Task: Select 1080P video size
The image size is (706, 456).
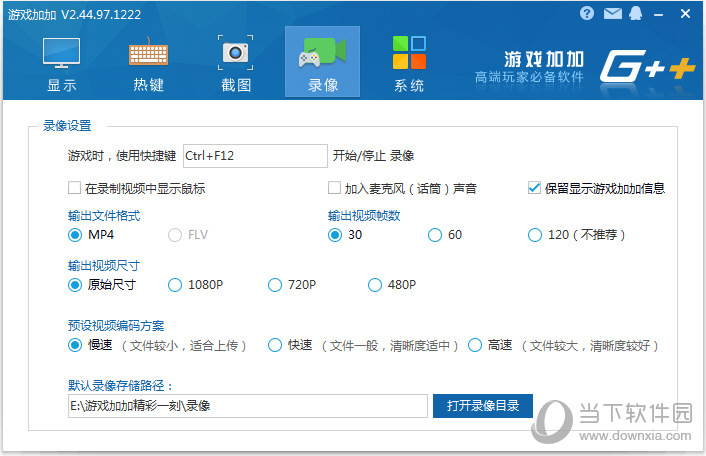Action: [175, 285]
